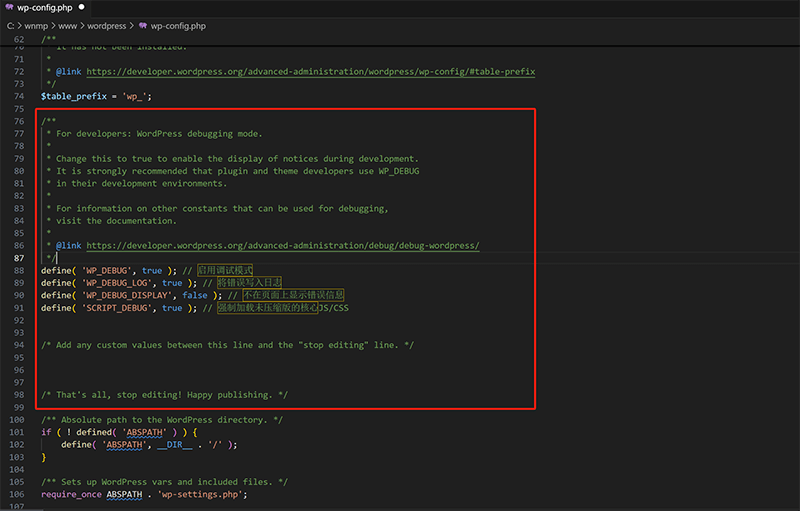Image resolution: width=800 pixels, height=511 pixels.
Task: Click line number 87 in the gutter
Action: click(19, 258)
